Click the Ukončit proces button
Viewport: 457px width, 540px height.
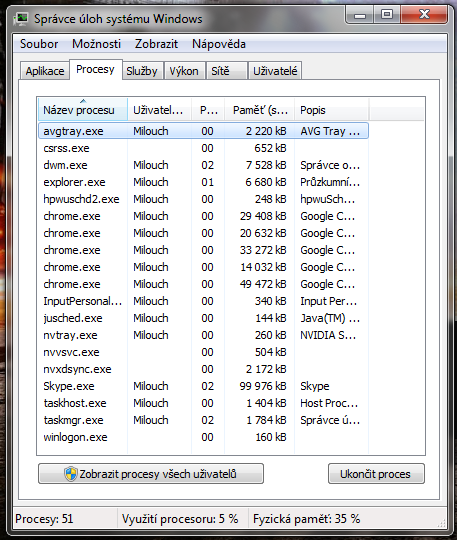point(376,474)
